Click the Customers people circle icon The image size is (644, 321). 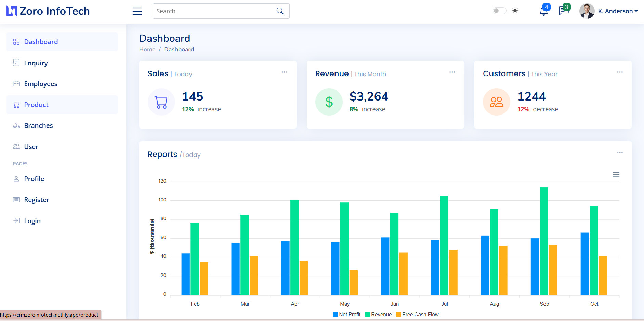pyautogui.click(x=496, y=102)
